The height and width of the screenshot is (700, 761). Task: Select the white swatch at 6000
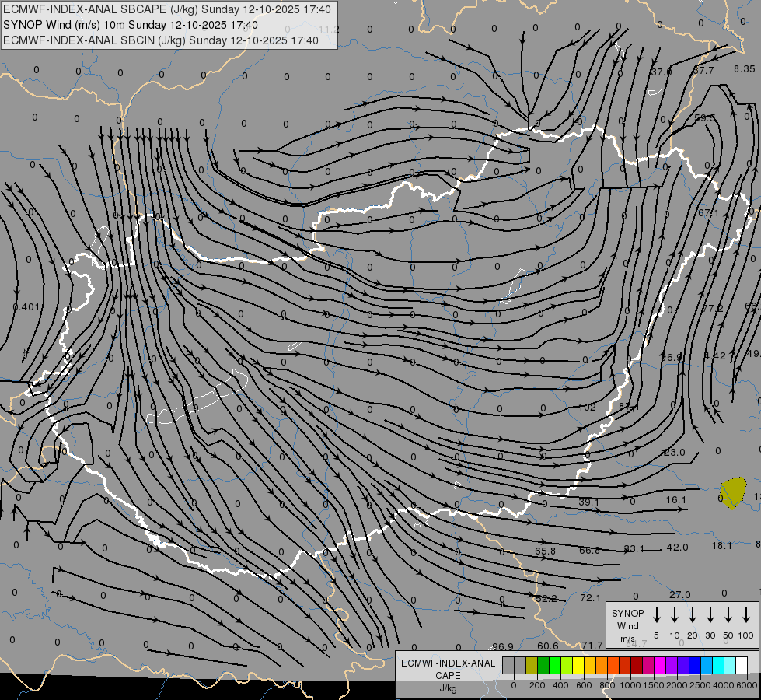point(741,666)
